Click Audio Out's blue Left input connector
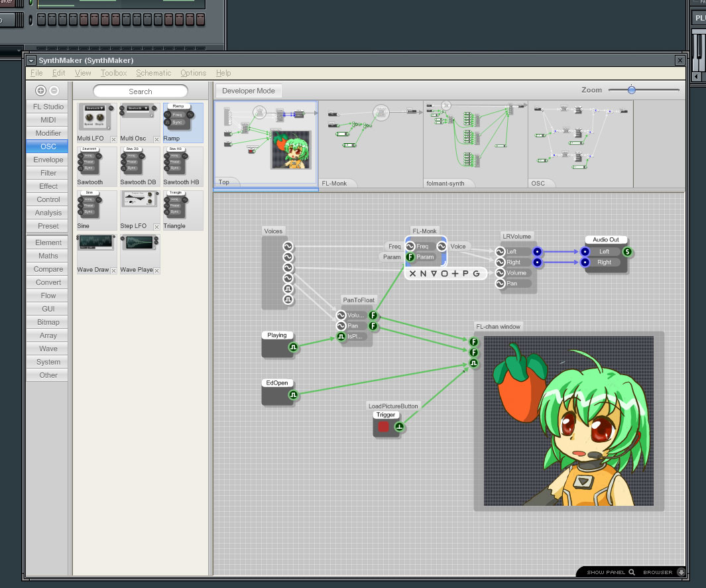The height and width of the screenshot is (588, 706). tap(585, 252)
